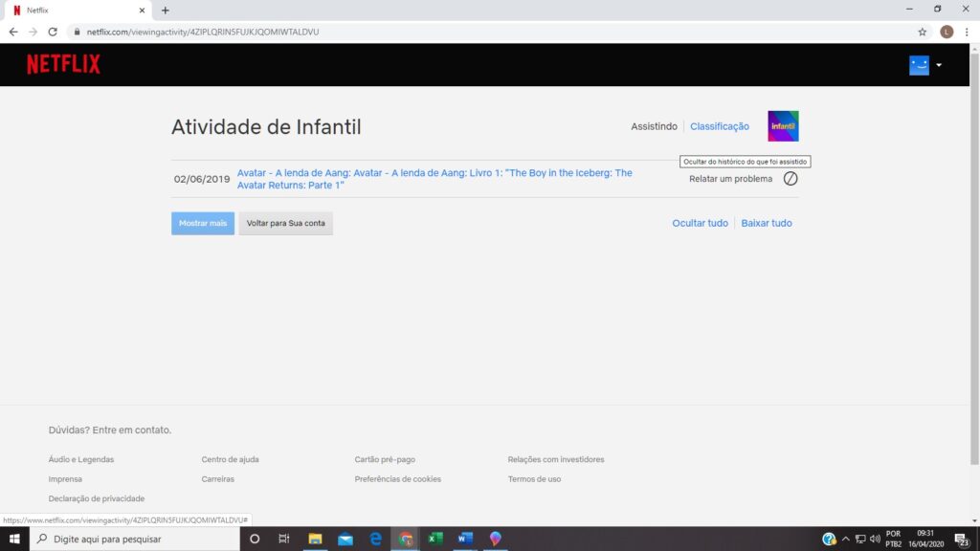Image resolution: width=980 pixels, height=551 pixels.
Task: Open Paint 3D taskbar icon
Action: [x=496, y=539]
